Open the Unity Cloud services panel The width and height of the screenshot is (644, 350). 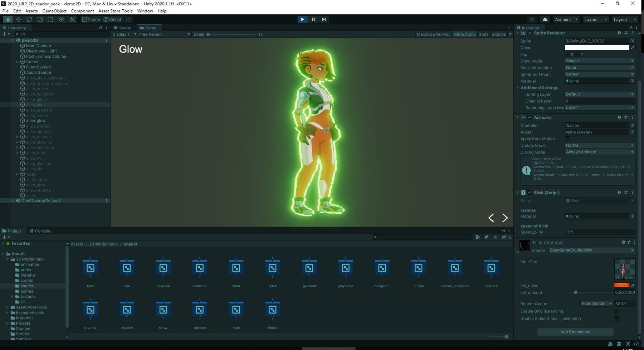[x=545, y=19]
